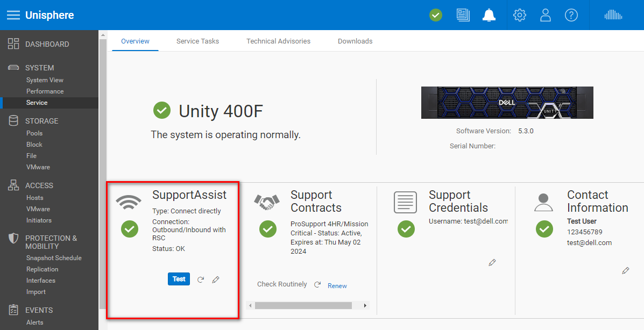View notifications via the bell icon
This screenshot has width=644, height=330.
point(489,15)
